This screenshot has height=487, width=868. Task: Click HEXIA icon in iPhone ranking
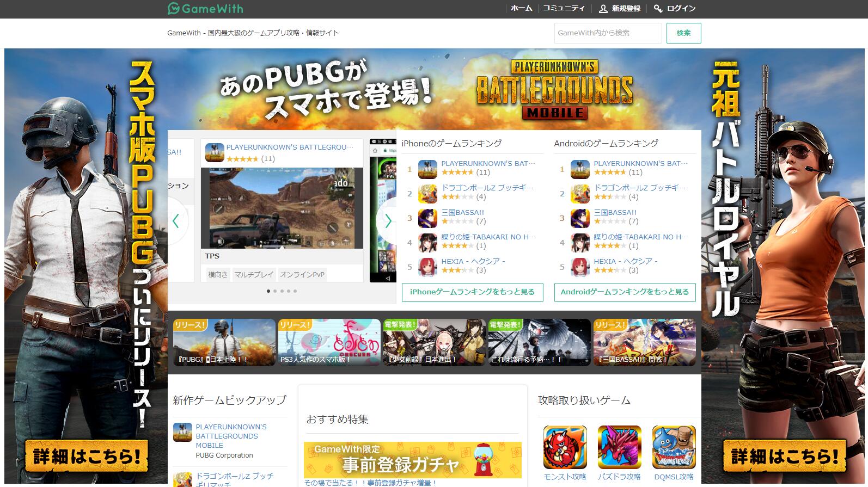[x=427, y=267]
